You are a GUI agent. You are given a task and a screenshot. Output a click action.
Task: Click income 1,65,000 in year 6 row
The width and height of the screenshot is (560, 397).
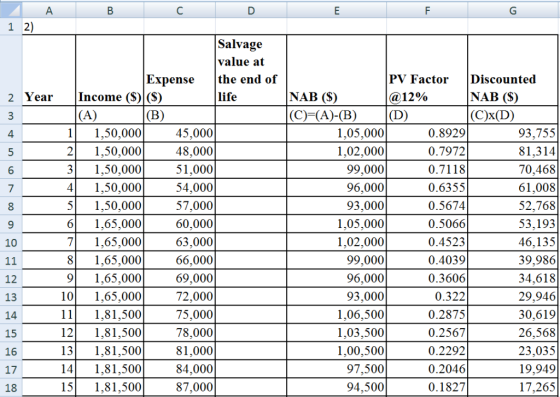(x=110, y=224)
